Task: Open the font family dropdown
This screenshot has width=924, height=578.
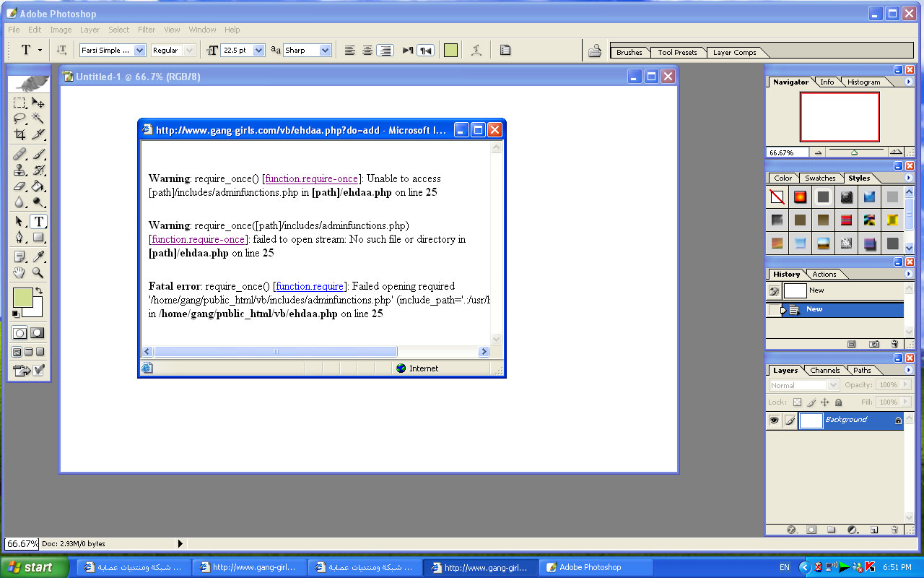Action: click(140, 51)
